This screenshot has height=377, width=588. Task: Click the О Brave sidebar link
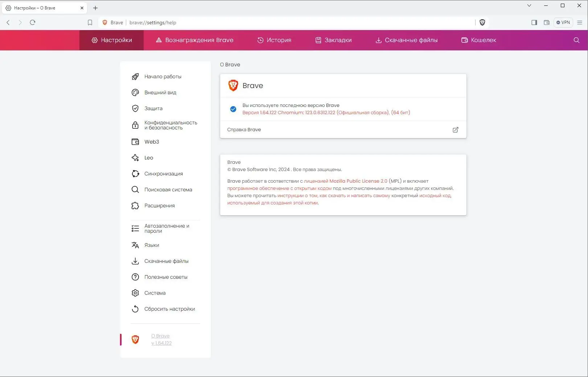pos(161,339)
